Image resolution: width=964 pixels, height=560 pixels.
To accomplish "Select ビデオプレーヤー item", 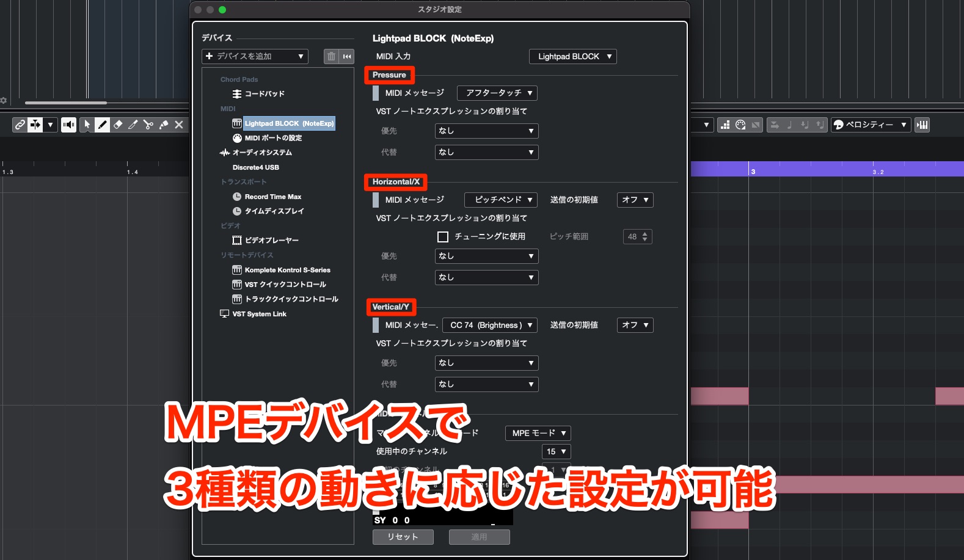I will pyautogui.click(x=272, y=241).
